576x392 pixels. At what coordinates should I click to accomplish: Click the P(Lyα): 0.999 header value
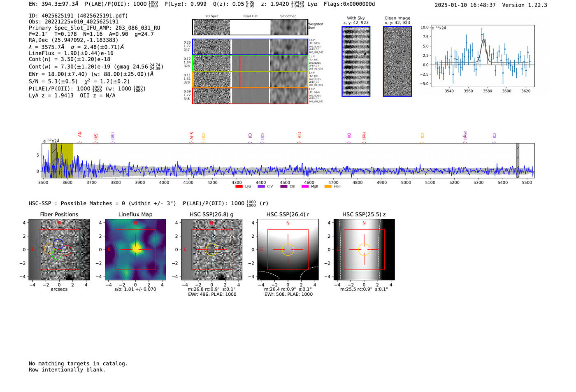click(186, 4)
